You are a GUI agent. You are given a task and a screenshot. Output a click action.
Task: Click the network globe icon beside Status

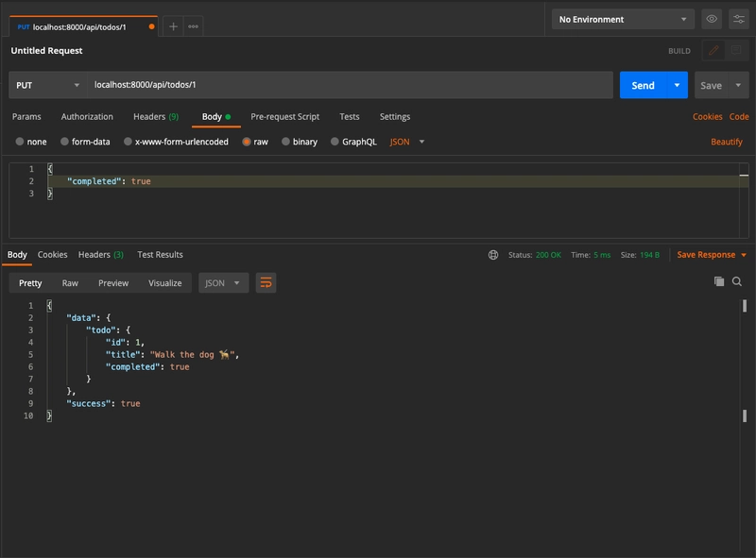[x=493, y=255]
